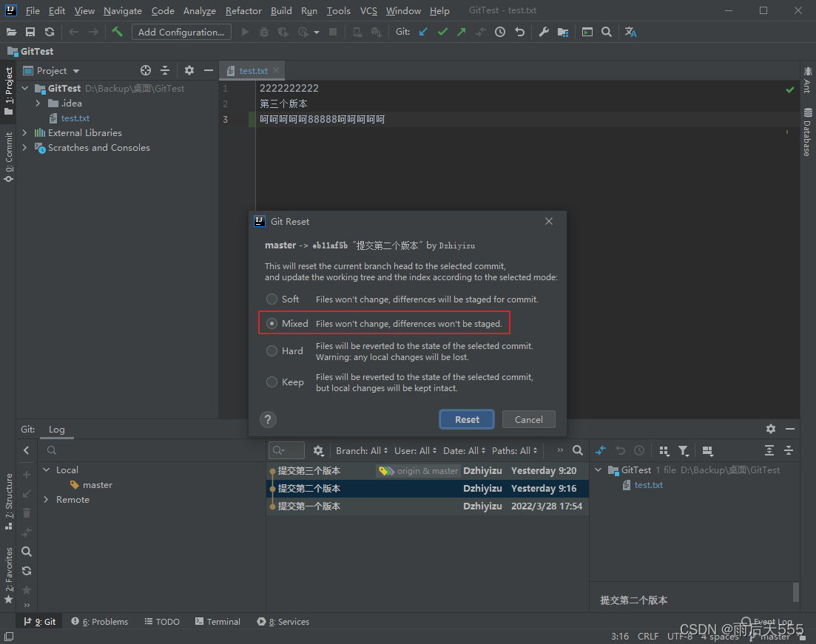Select the Hard reset radio option
The image size is (816, 644).
click(x=272, y=351)
